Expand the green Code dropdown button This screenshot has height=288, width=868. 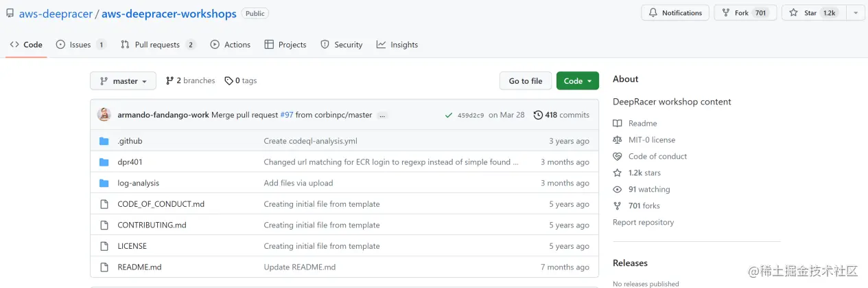(578, 80)
